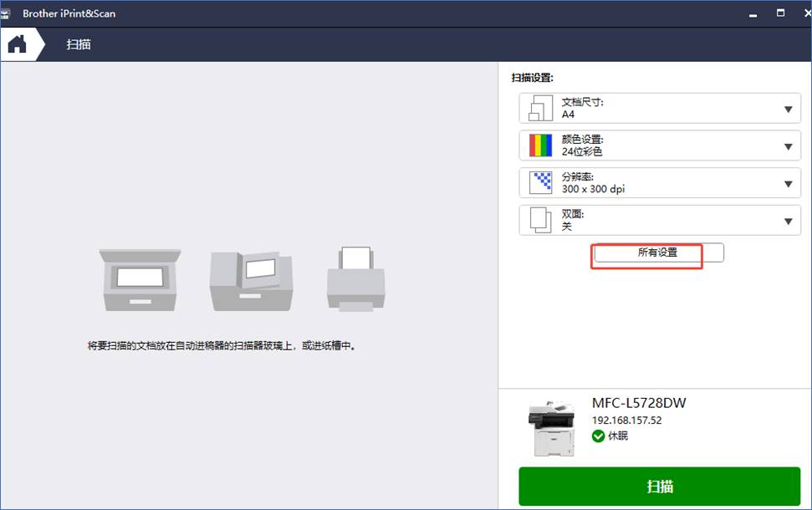Open the 文档尺寸 dropdown
This screenshot has height=510, width=812.
pos(786,107)
